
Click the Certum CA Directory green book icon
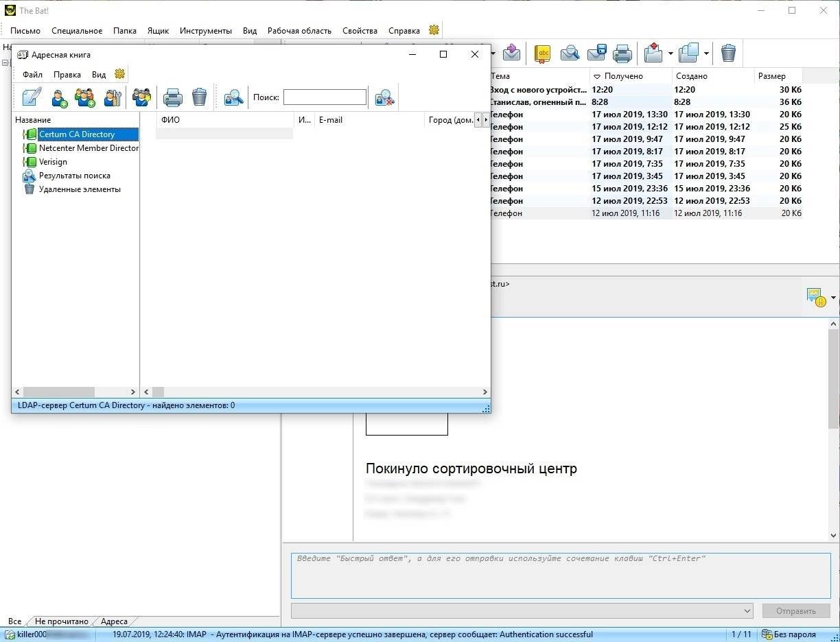(x=30, y=134)
